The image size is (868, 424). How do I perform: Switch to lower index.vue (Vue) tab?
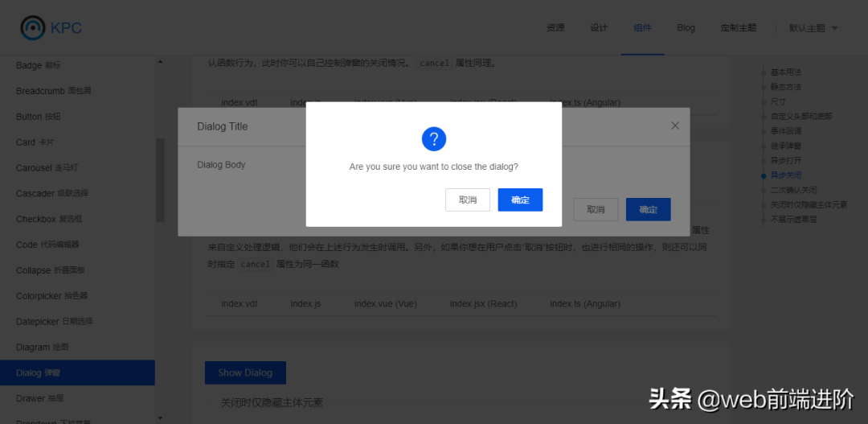pyautogui.click(x=385, y=304)
